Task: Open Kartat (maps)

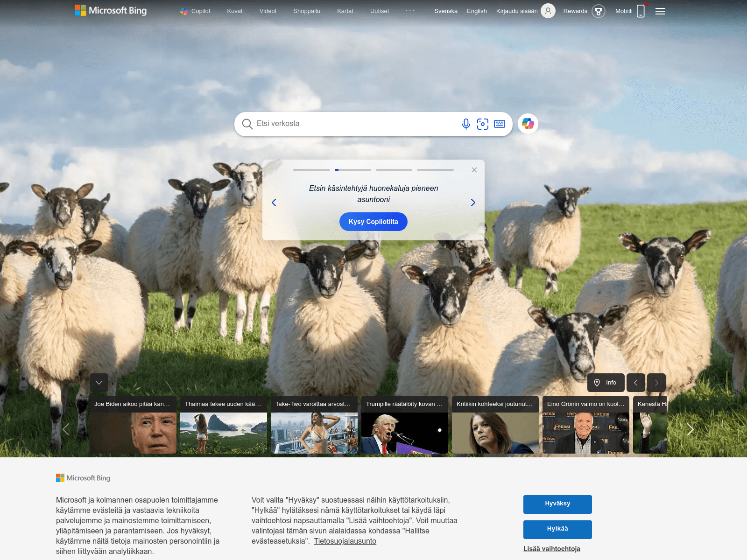Action: pos(345,11)
